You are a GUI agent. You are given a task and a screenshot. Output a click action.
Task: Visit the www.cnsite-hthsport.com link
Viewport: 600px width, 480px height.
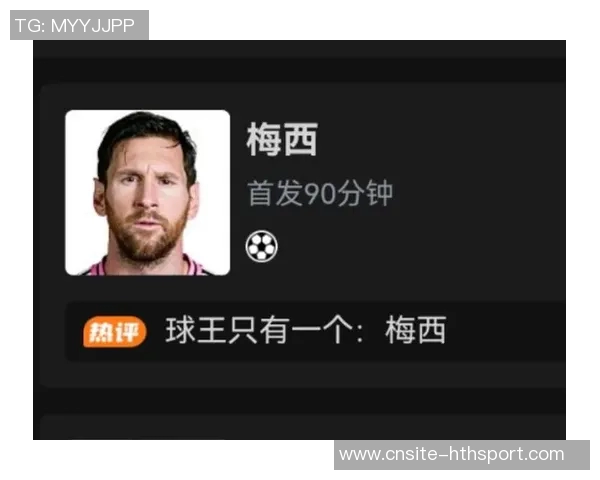pos(452,454)
